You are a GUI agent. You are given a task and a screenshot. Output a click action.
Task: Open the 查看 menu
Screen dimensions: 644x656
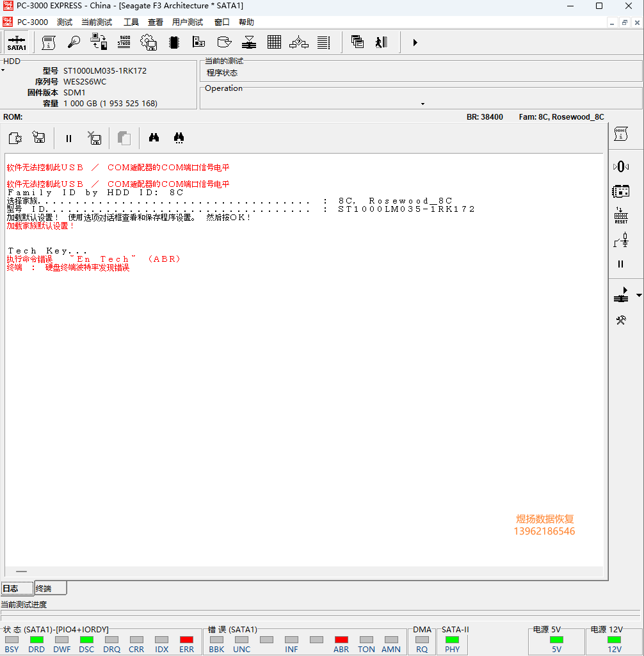tap(156, 22)
